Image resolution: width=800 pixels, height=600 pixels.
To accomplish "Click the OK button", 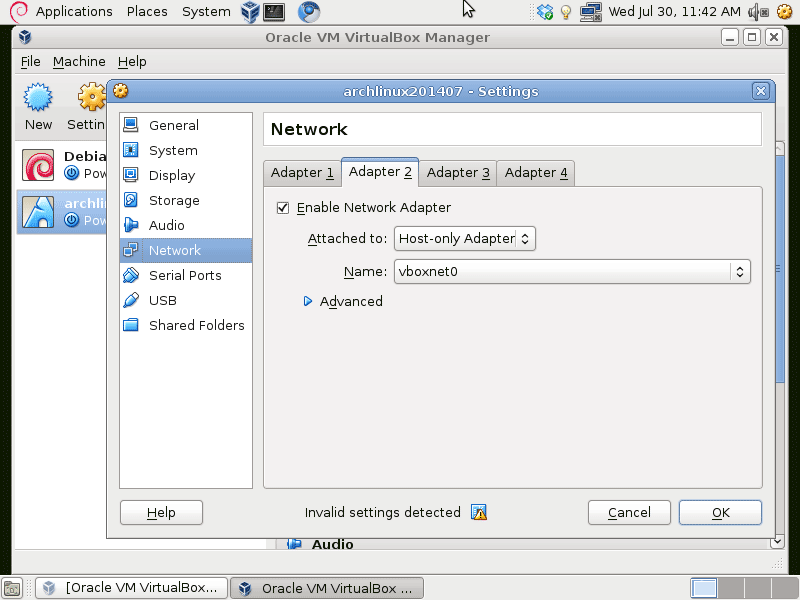I will [x=720, y=512].
